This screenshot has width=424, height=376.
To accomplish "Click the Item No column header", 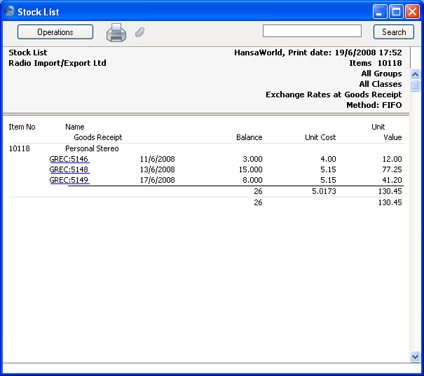I will tap(22, 127).
